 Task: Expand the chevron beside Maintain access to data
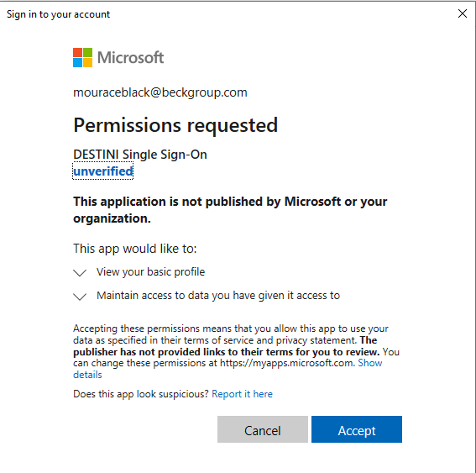[80, 297]
